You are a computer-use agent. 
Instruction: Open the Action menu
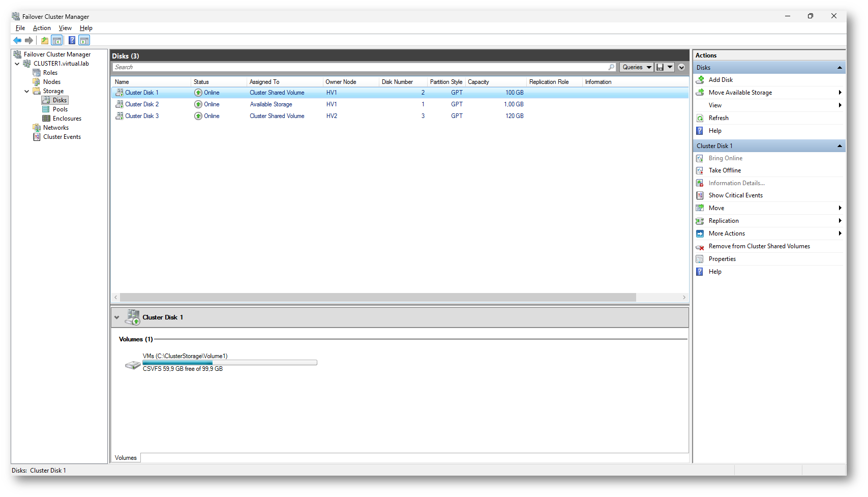click(42, 28)
